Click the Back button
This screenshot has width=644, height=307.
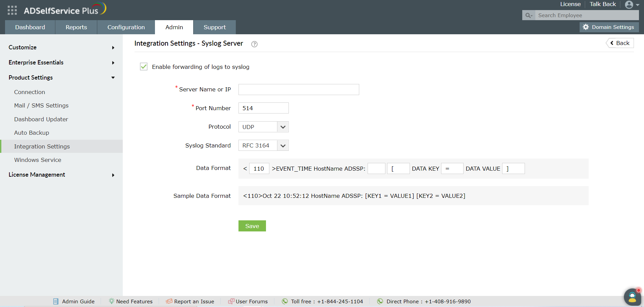click(x=619, y=43)
